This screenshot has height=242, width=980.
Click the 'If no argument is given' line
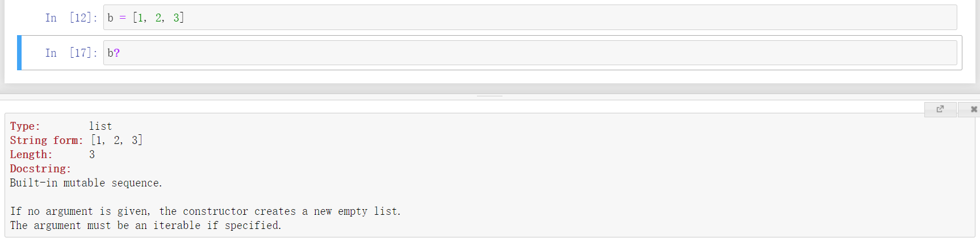[205, 211]
